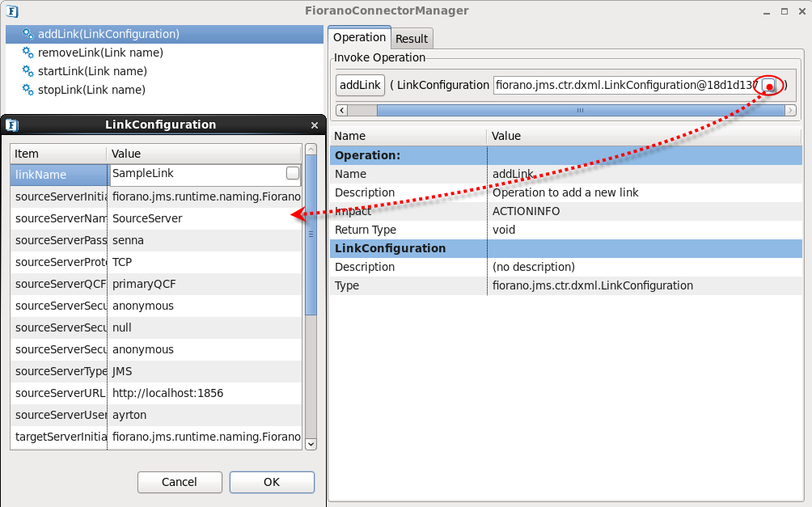Click the Item column header
812x507 pixels.
pos(58,154)
